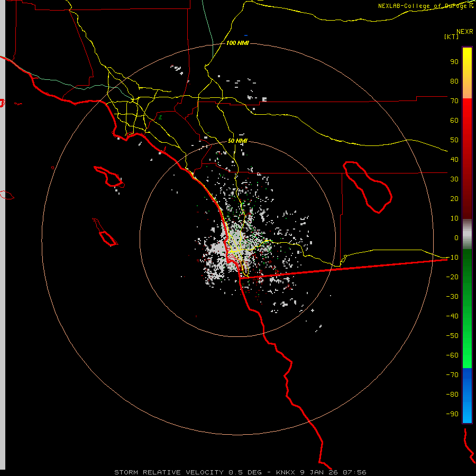
Task: Click the -90 knot scale label
Action: (x=452, y=414)
